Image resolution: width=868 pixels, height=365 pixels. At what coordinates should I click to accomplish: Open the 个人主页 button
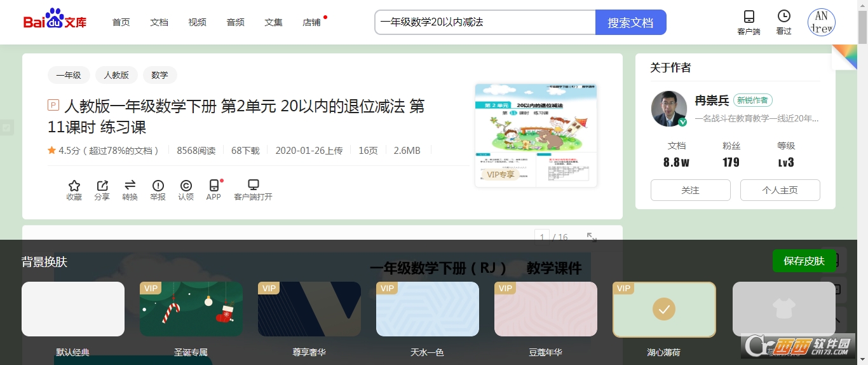click(780, 190)
